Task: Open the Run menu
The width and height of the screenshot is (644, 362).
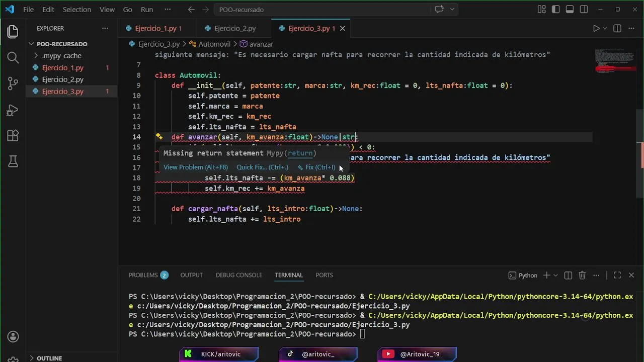Action: [x=147, y=10]
